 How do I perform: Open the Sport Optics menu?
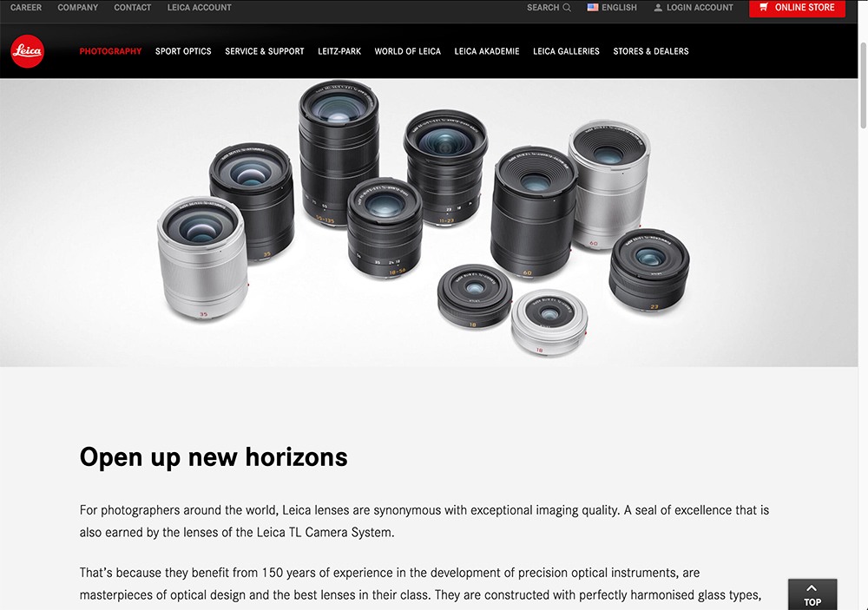183,51
